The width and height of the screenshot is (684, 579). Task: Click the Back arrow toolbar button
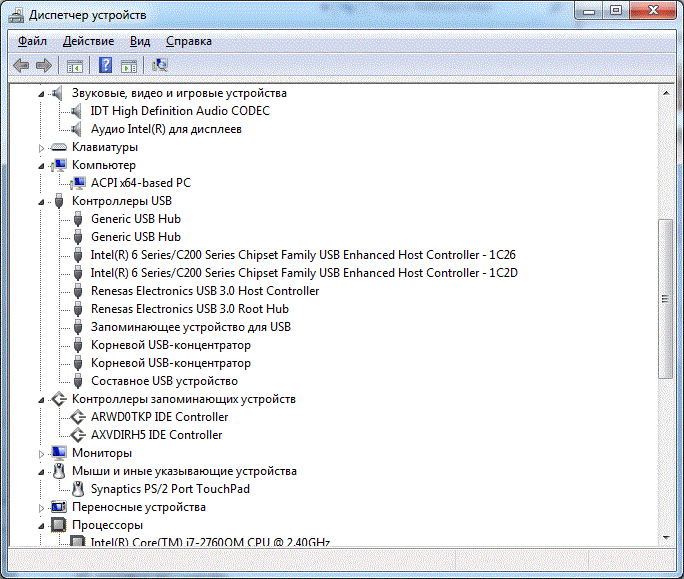point(21,66)
